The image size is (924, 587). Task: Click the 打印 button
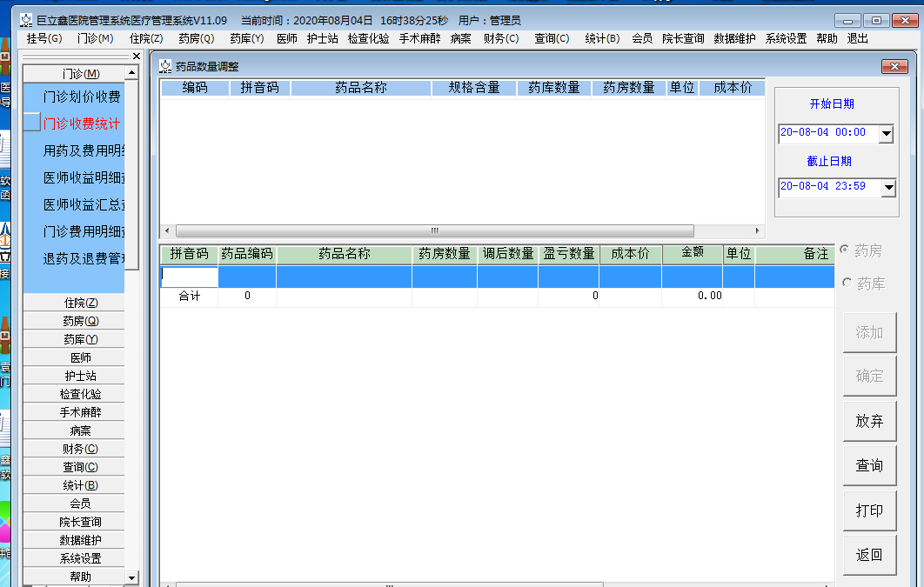point(869,510)
